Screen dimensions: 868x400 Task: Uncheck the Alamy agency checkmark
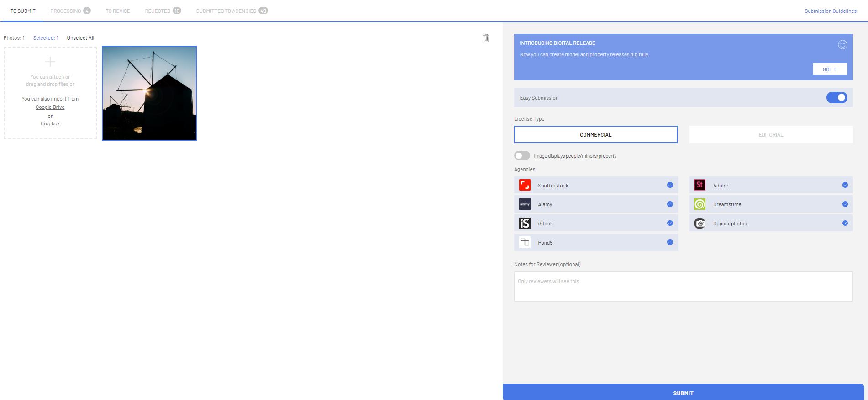[670, 204]
